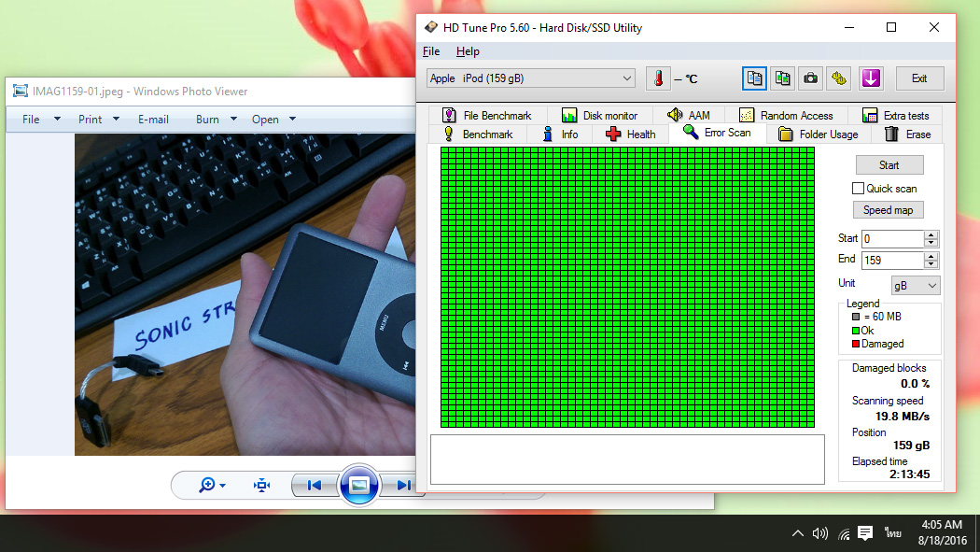Play slide show in Photo Viewer
The height and width of the screenshot is (552, 980).
point(359,485)
